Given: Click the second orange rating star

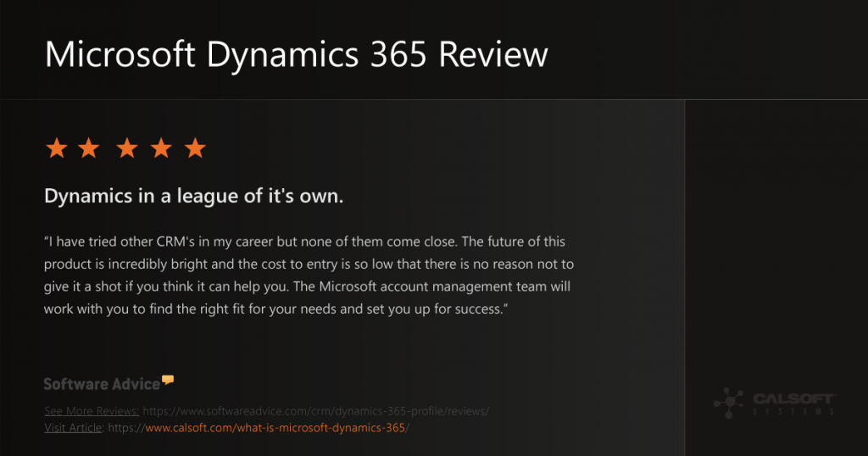Looking at the screenshot, I should pos(88,148).
